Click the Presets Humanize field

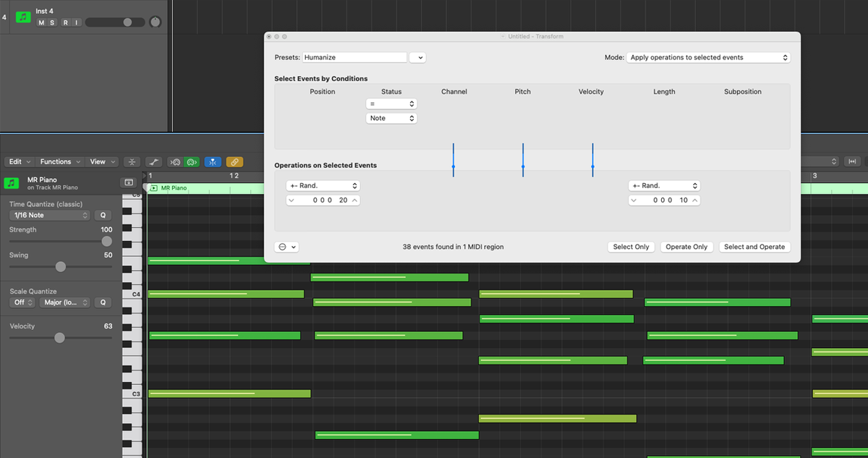pyautogui.click(x=354, y=57)
